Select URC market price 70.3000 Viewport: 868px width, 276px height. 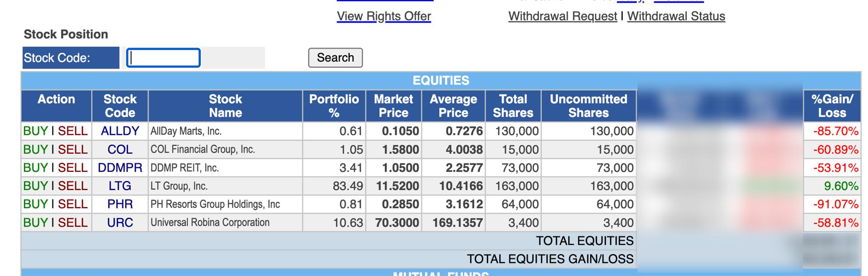(397, 223)
